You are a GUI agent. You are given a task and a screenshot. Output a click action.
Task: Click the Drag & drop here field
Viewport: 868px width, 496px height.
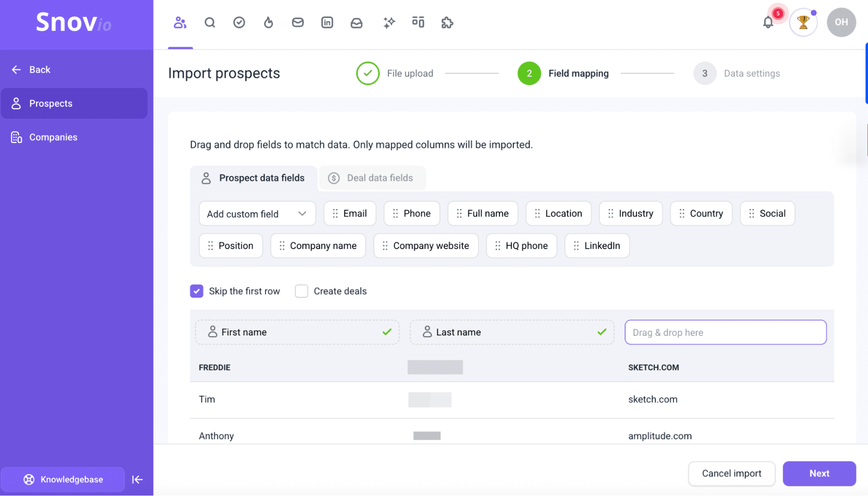coord(725,332)
